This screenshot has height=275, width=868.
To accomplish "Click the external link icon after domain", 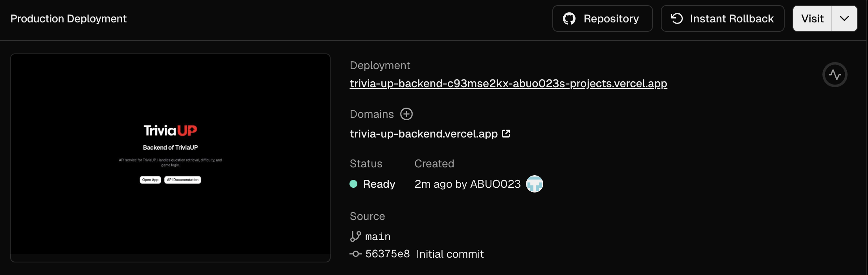I will point(506,134).
